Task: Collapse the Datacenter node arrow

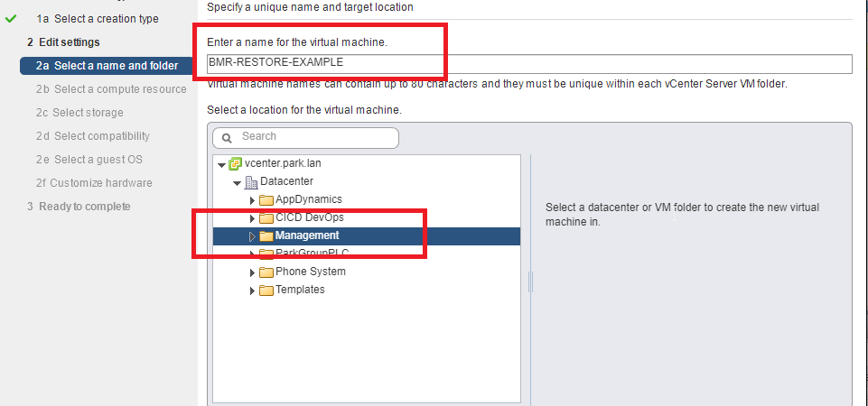Action: coord(237,182)
